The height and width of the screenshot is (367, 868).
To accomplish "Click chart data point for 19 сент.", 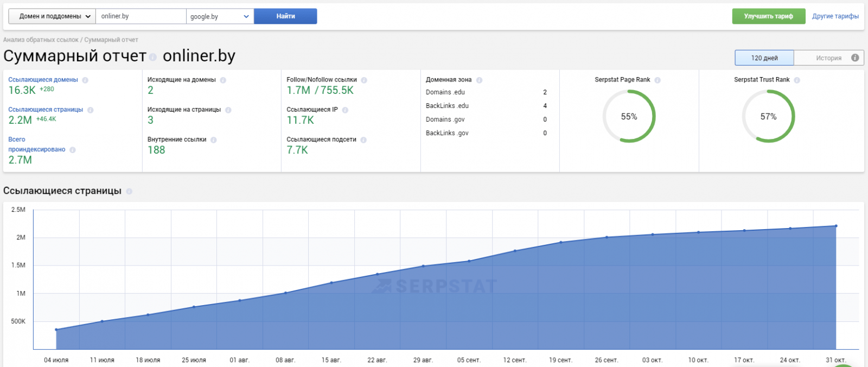I will click(x=561, y=242).
